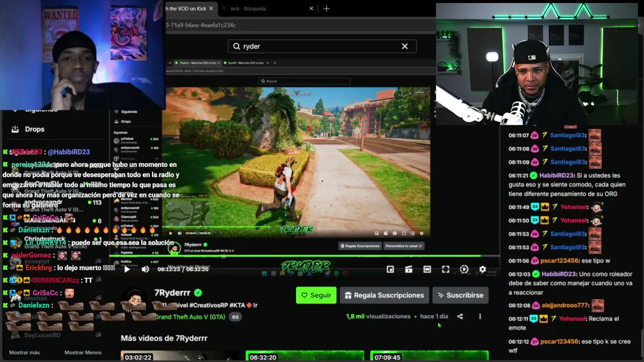Click Erickhrg's 'lo dejo muerto' message
Screen dimensions: 644x362
click(86, 268)
